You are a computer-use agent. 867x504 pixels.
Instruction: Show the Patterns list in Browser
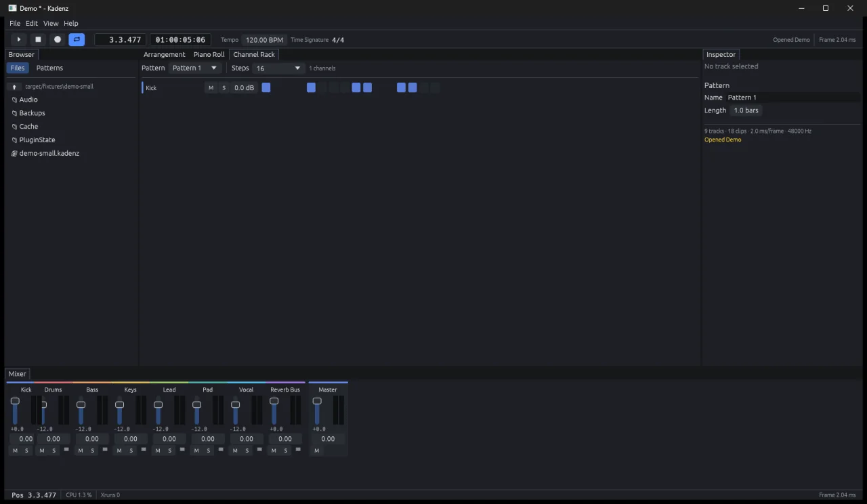49,68
